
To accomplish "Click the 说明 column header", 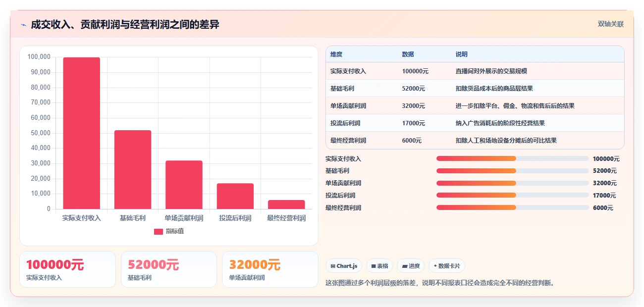I will pyautogui.click(x=461, y=54).
